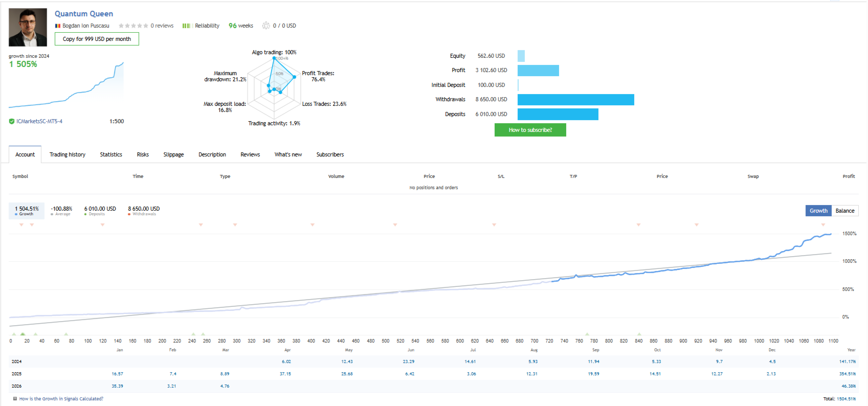The image size is (868, 406).
Task: Click the help icon beside growth calculation link
Action: tap(15, 399)
